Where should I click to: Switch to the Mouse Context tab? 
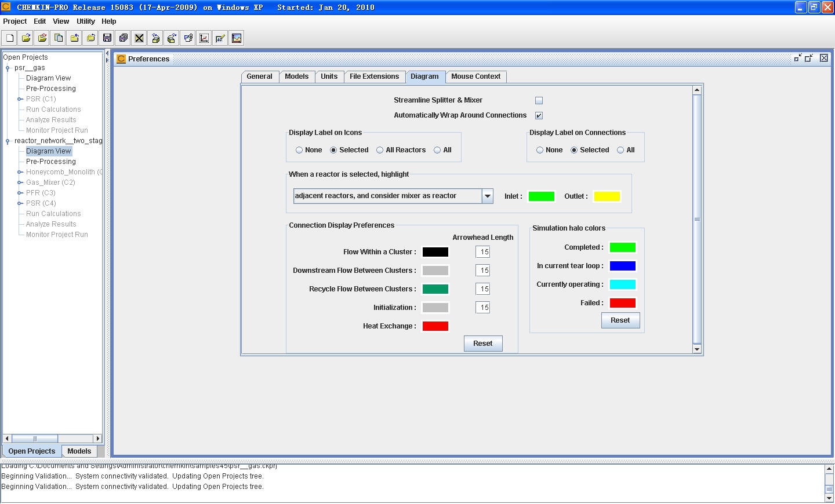[475, 76]
